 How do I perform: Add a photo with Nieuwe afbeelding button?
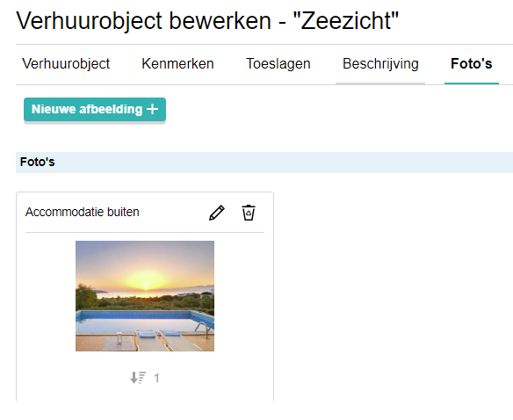click(95, 109)
